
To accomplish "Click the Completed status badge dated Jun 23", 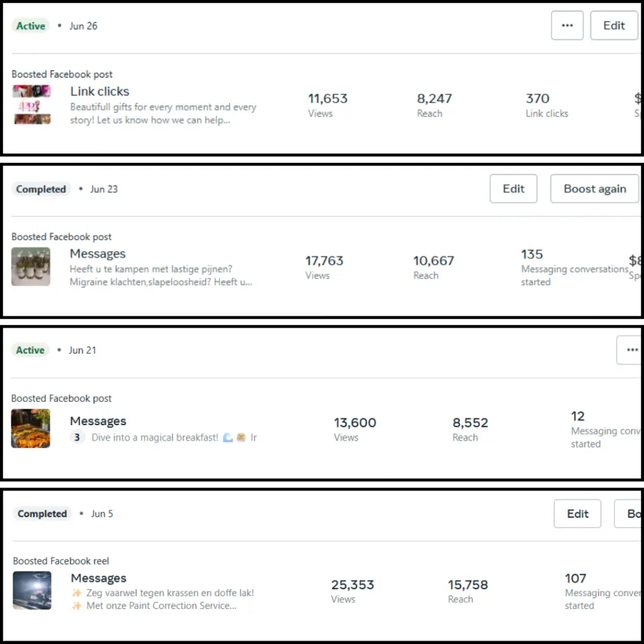I will point(41,189).
